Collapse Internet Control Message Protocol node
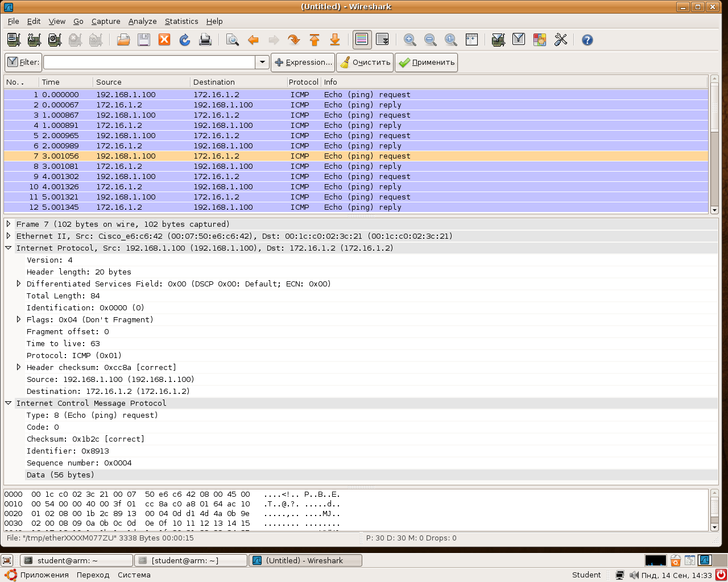The height and width of the screenshot is (582, 728). pos(9,403)
